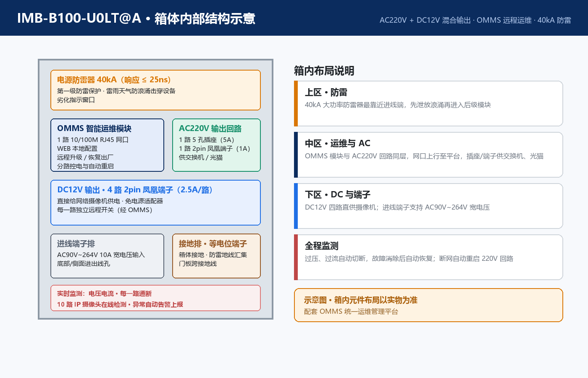Click the heading 箱内布局说明

tap(324, 71)
